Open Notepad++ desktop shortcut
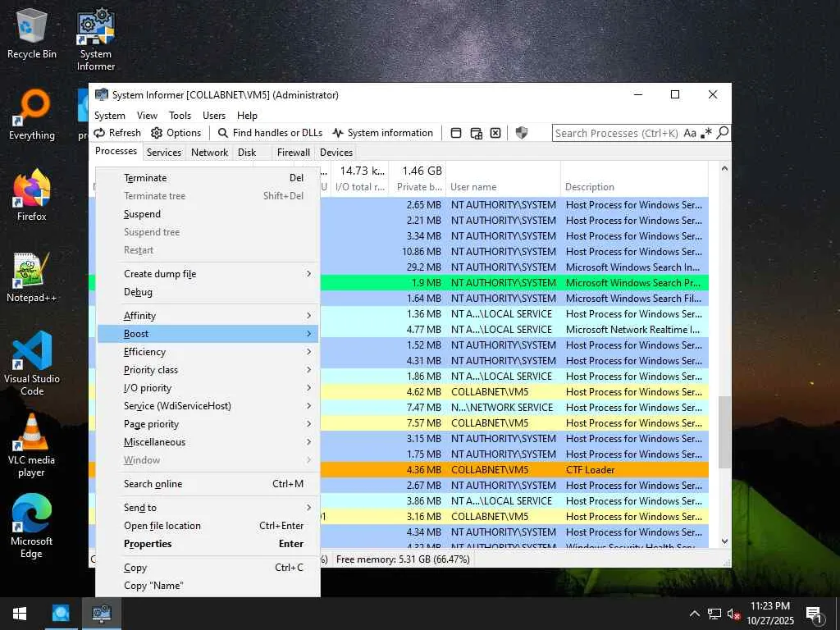The image size is (840, 630). coord(32,277)
